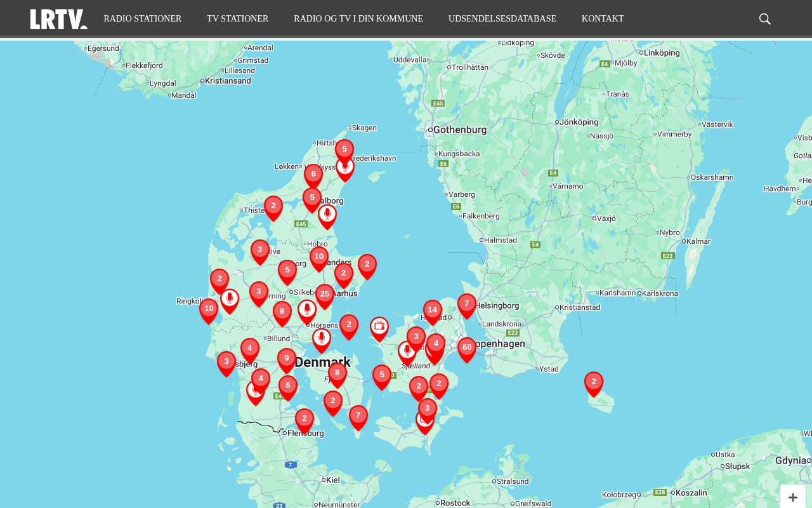
Task: Open the microphone marker near Ringkøbing
Action: 230,301
